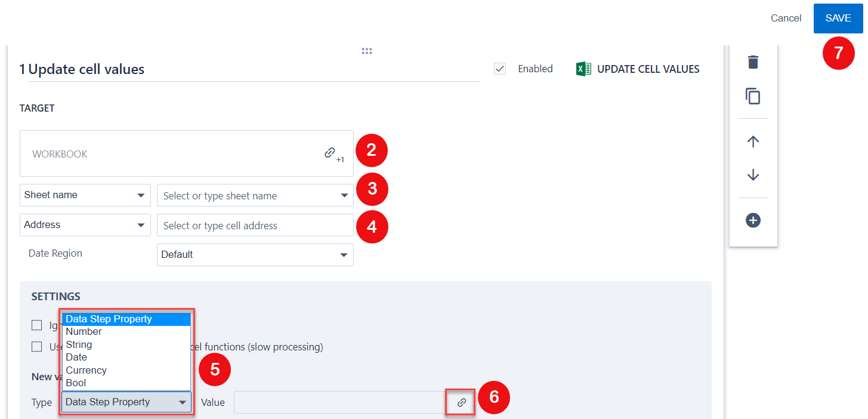Grab the drag handle dots above title
The image size is (868, 419).
pyautogui.click(x=367, y=51)
